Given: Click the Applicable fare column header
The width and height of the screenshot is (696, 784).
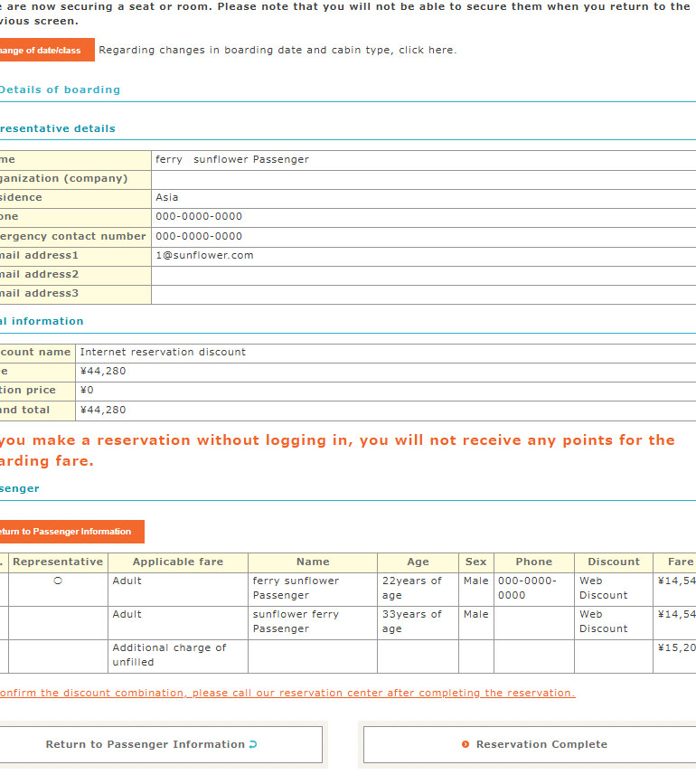Looking at the screenshot, I should click(x=177, y=562).
